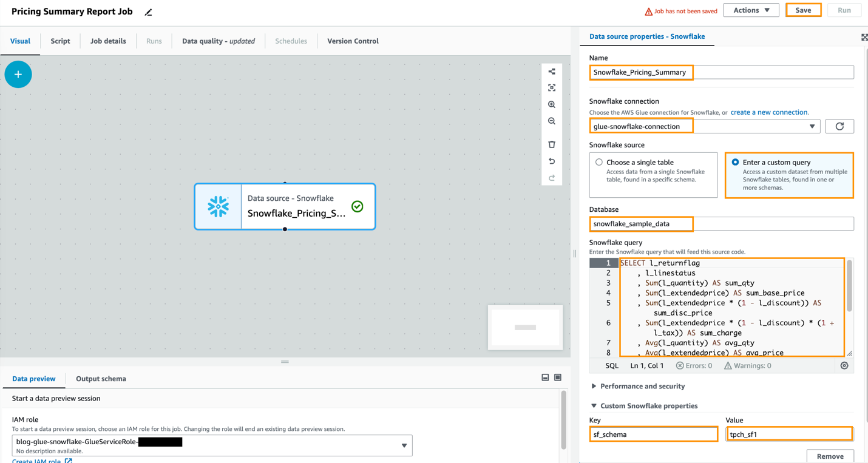Click into the Snowflake query editor
This screenshot has width=868, height=463.
pos(731,307)
